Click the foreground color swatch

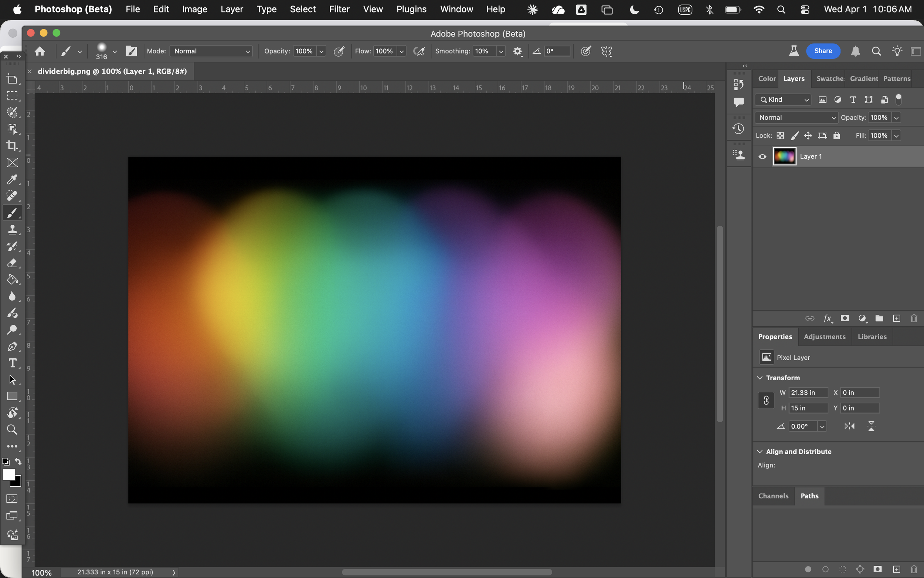point(9,474)
